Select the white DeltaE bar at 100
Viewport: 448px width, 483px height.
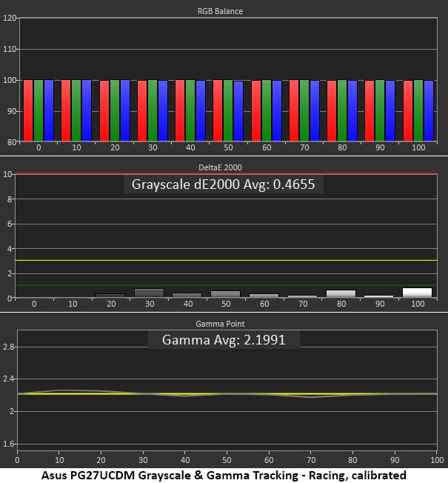pyautogui.click(x=417, y=293)
